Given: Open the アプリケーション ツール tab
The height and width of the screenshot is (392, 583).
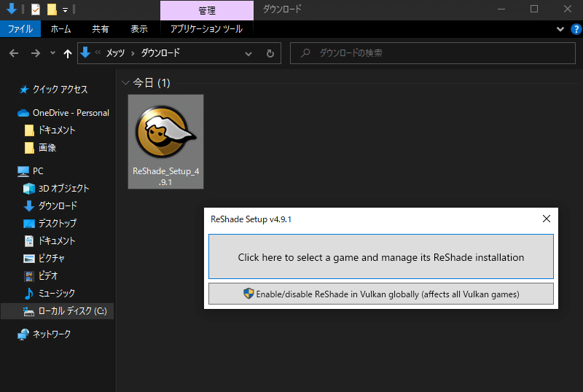Looking at the screenshot, I should pyautogui.click(x=206, y=29).
